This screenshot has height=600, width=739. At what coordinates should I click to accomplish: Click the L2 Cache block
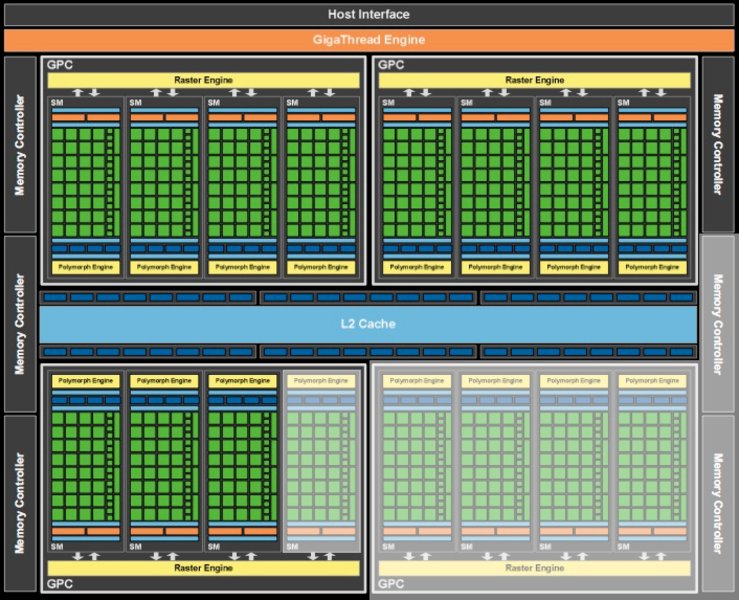click(368, 324)
